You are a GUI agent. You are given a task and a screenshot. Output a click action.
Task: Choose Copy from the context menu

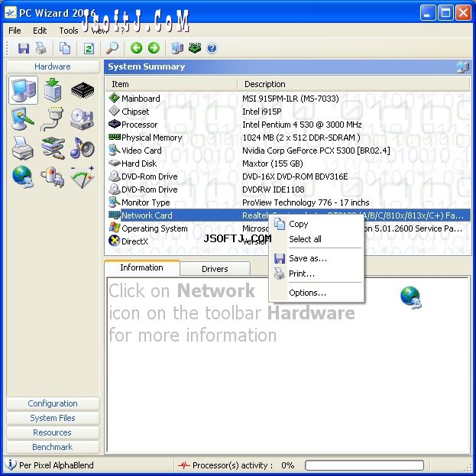click(316, 224)
